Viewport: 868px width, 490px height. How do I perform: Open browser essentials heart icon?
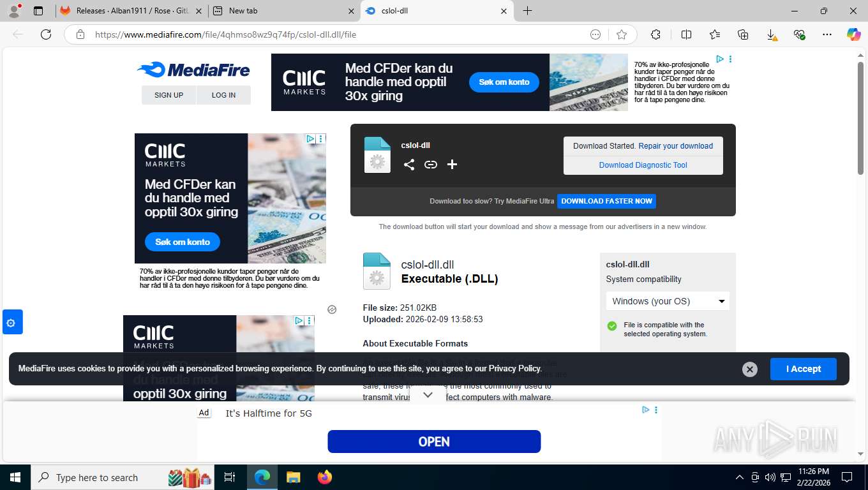click(x=799, y=34)
